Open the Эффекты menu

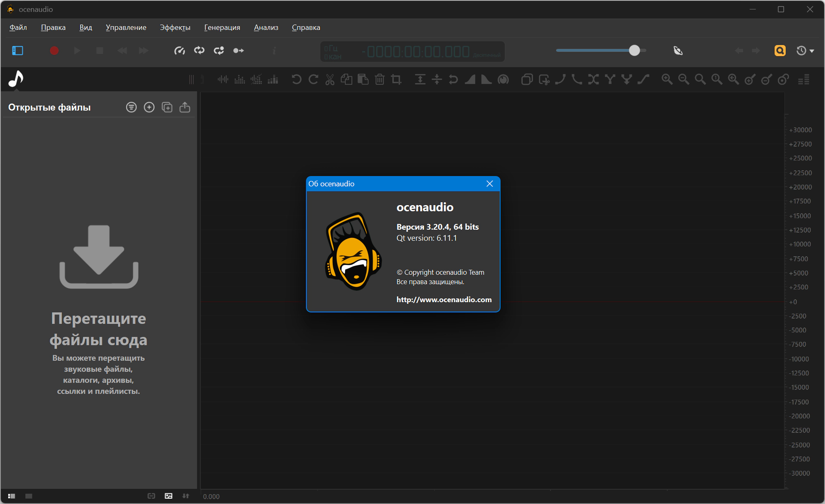(175, 27)
